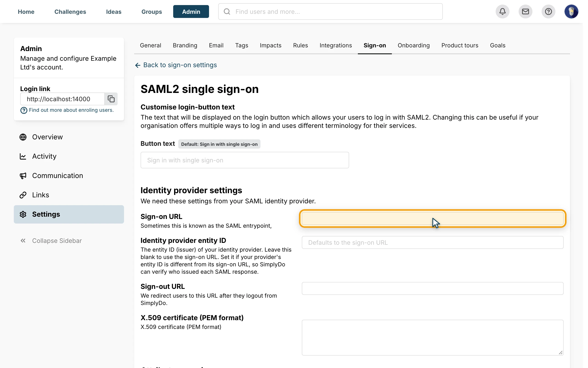Open the user profile avatar
The height and width of the screenshot is (368, 588).
[x=571, y=11]
